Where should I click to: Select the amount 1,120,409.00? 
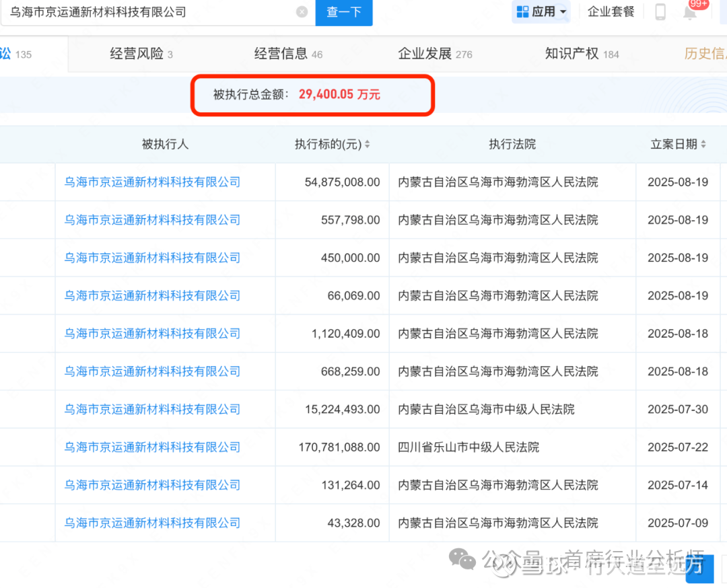(346, 334)
